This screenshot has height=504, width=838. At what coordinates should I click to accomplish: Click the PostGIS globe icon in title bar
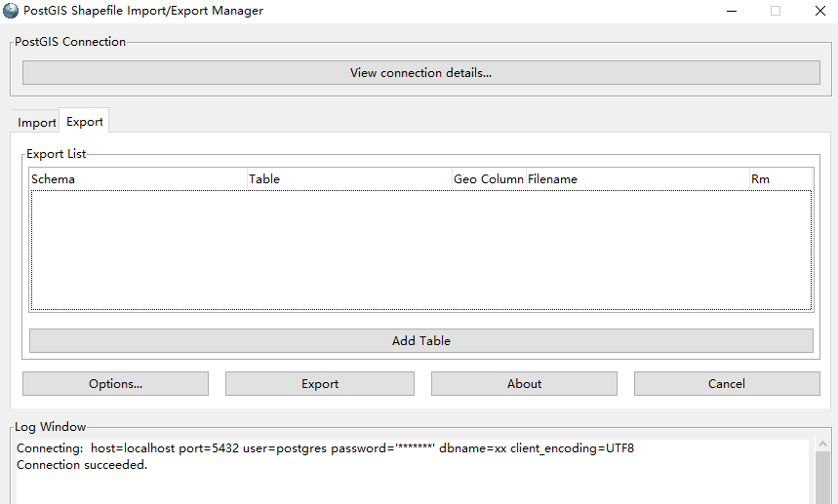coord(11,11)
